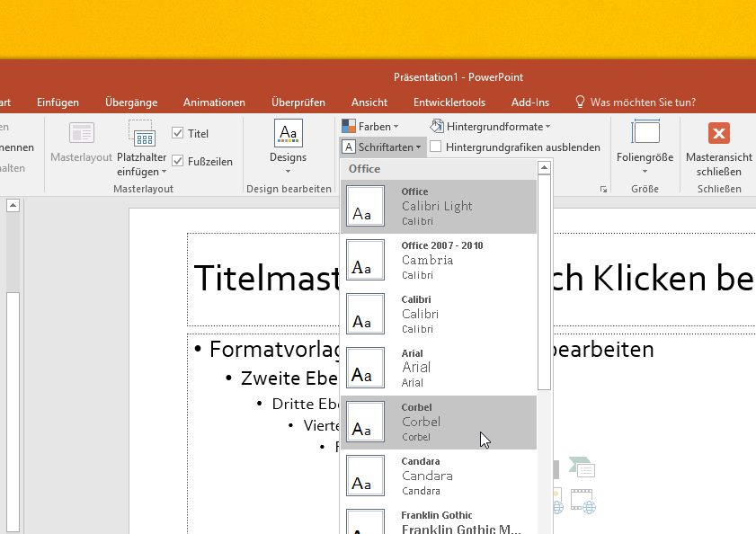The image size is (756, 534).
Task: Click the Arial theme font preview thumbnail
Action: 366,368
